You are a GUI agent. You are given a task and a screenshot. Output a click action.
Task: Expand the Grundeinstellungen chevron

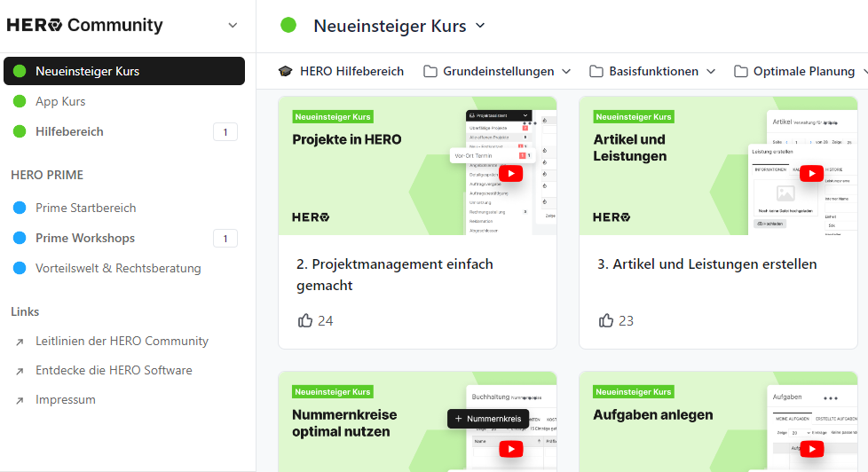[x=566, y=71]
